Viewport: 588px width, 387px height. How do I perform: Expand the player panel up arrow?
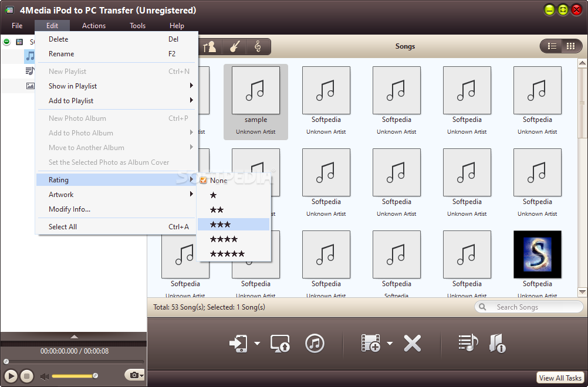(75, 337)
